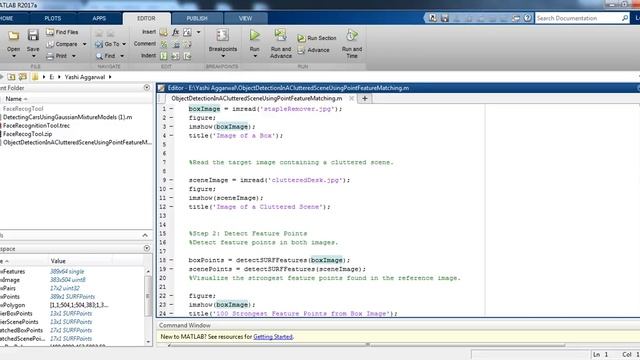The height and width of the screenshot is (360, 640).
Task: Expand the Compare dropdown arrow
Action: [84, 44]
